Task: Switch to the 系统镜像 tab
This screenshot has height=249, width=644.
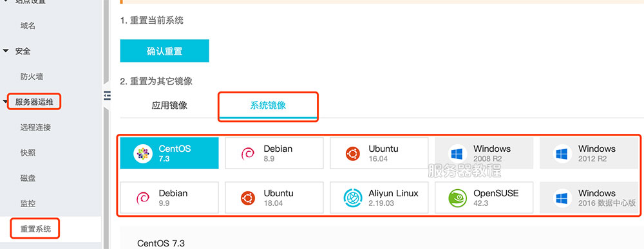Action: [x=268, y=106]
